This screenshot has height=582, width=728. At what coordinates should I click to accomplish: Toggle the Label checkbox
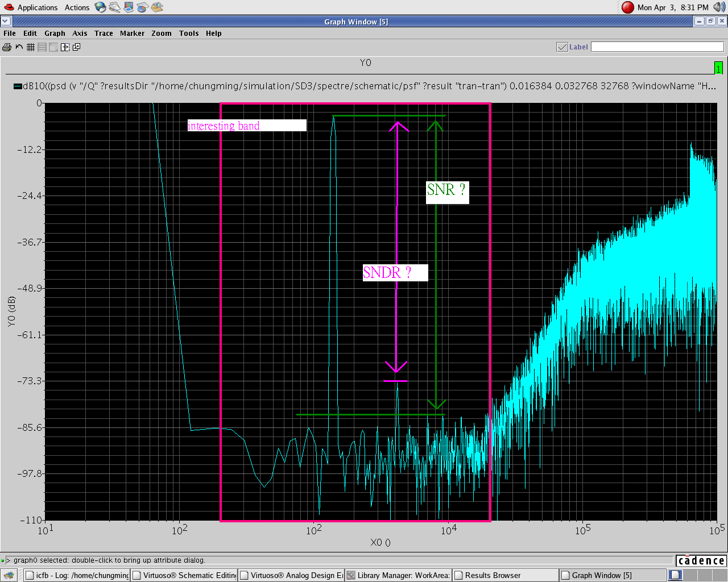(562, 47)
